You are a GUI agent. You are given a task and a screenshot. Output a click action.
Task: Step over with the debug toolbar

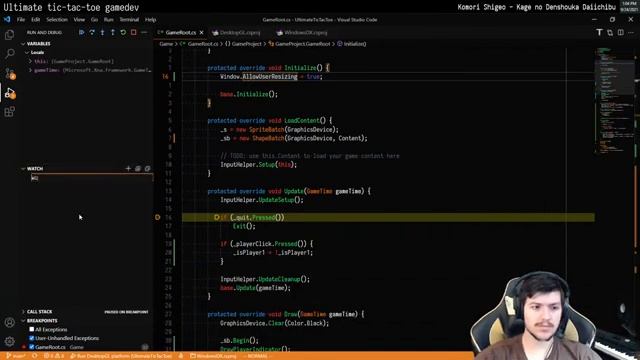92,32
